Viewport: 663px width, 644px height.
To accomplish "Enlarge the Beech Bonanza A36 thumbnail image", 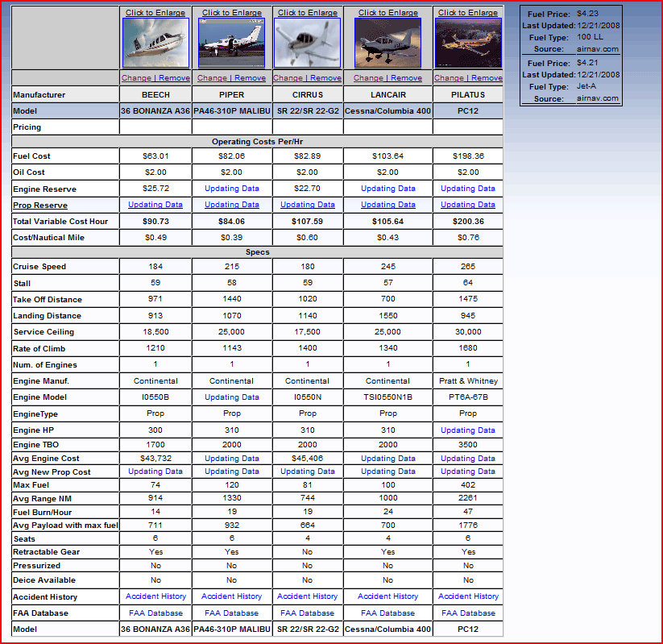I will (155, 42).
